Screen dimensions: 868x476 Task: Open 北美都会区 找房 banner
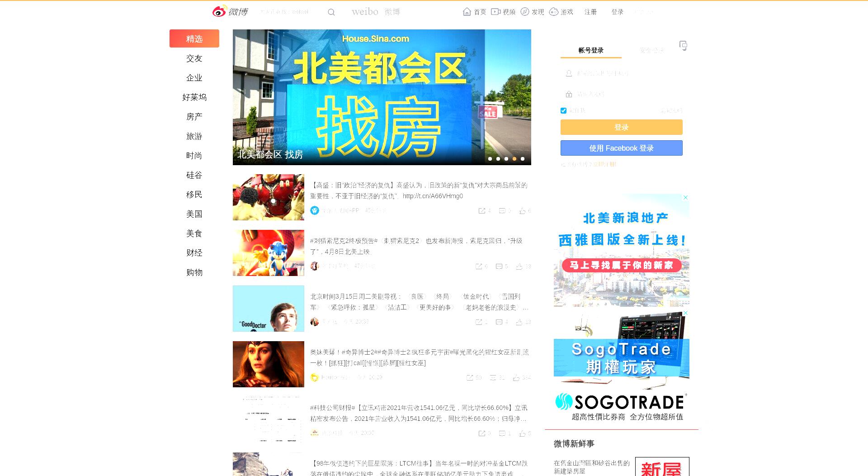pos(382,97)
